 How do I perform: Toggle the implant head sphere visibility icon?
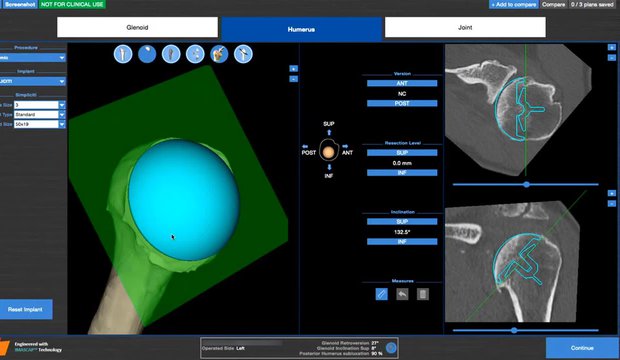coord(147,54)
